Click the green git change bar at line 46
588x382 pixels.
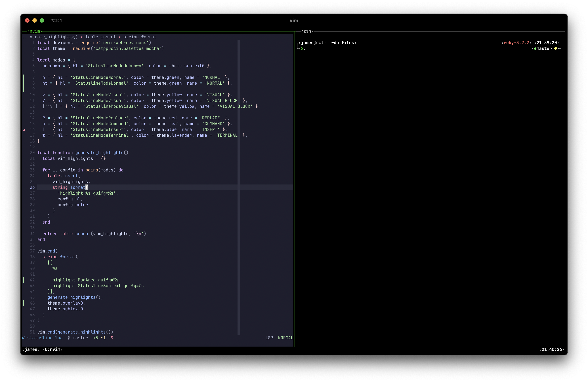(x=24, y=303)
